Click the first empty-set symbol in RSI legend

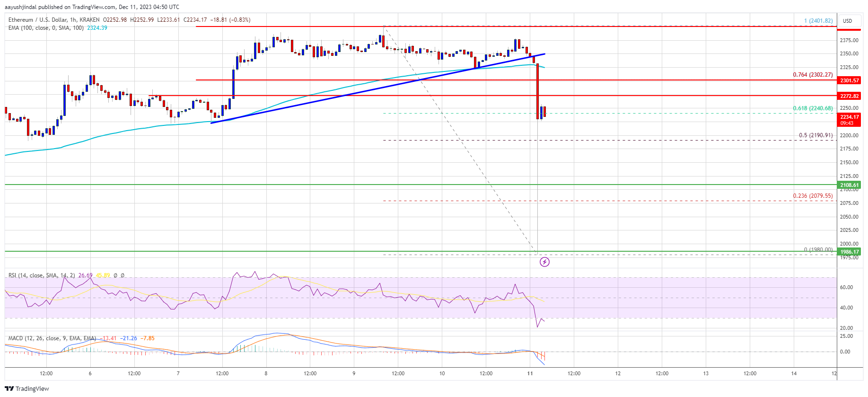[x=115, y=275]
